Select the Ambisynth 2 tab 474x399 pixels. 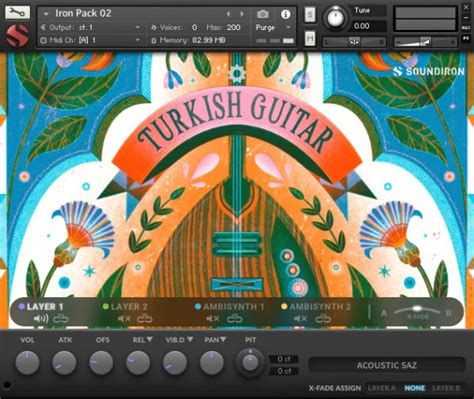[x=316, y=306]
